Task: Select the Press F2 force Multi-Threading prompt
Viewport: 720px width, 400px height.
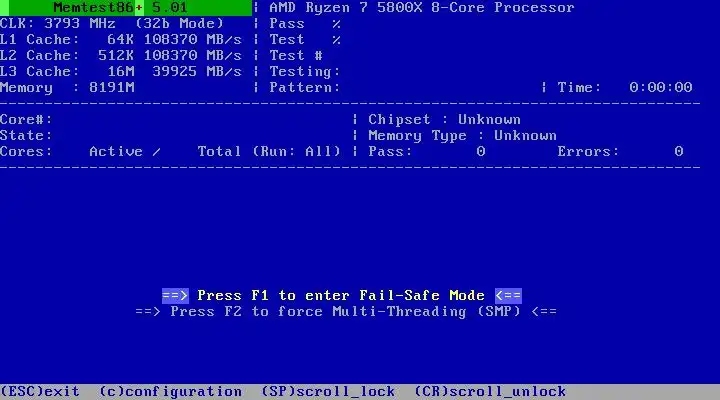Action: 346,311
